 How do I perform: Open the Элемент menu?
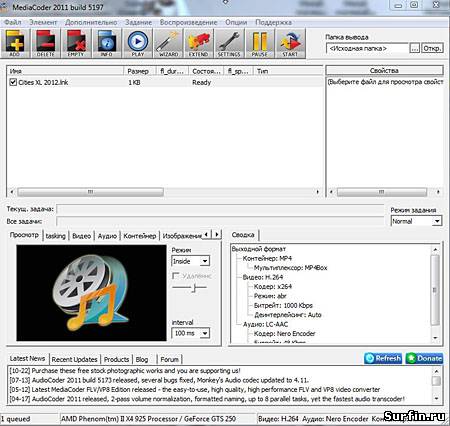[43, 22]
